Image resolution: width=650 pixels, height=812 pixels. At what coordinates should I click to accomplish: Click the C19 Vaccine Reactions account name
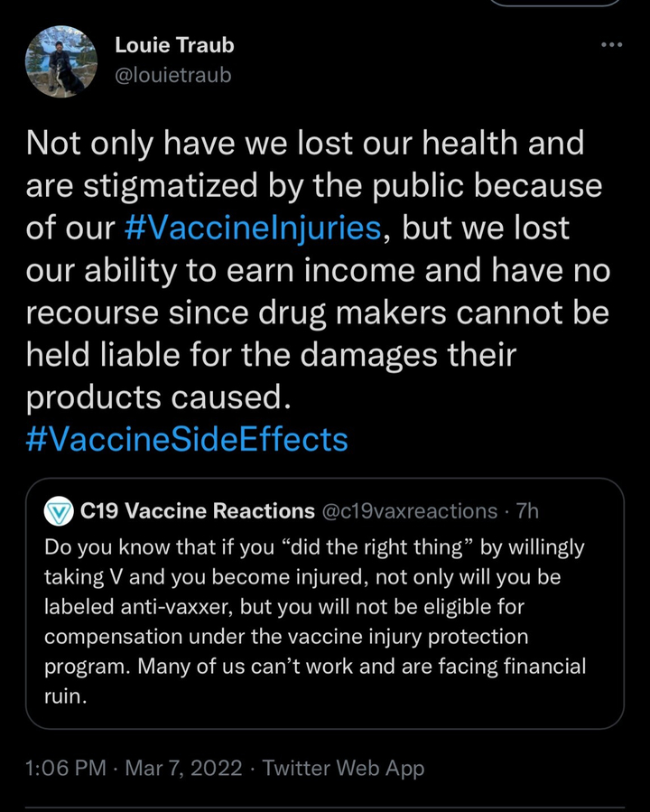pyautogui.click(x=197, y=511)
